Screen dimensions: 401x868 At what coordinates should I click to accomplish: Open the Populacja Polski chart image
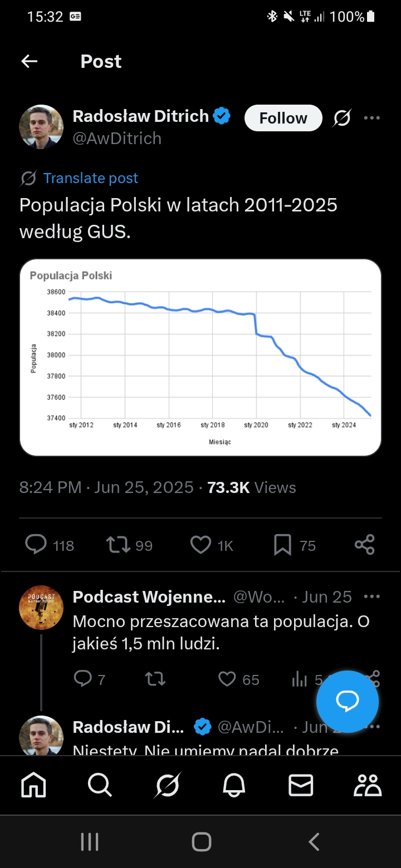point(200,357)
